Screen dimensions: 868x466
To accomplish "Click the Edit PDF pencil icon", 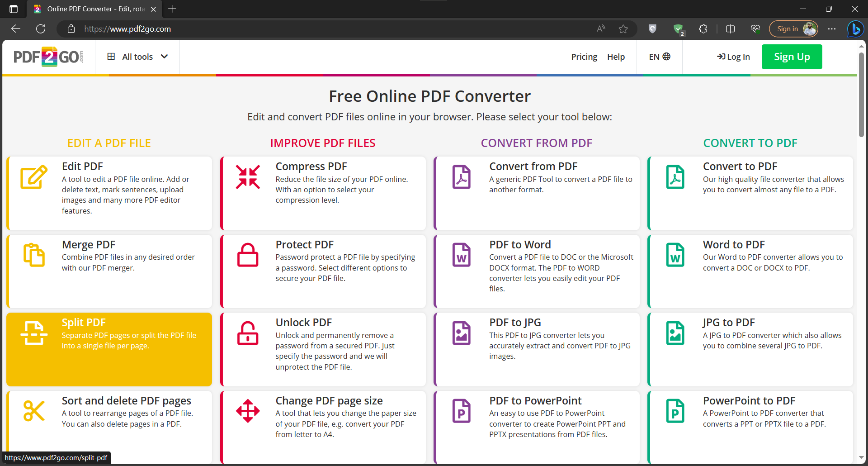I will (34, 177).
